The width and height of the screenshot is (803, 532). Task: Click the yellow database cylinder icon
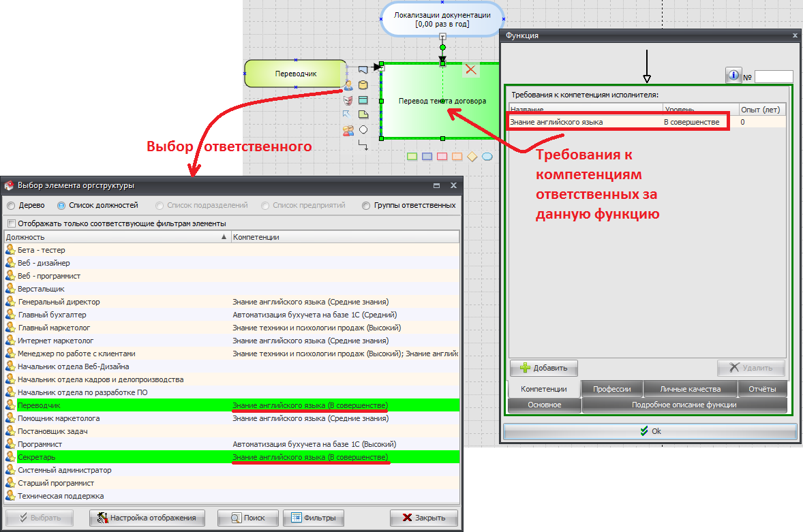363,85
